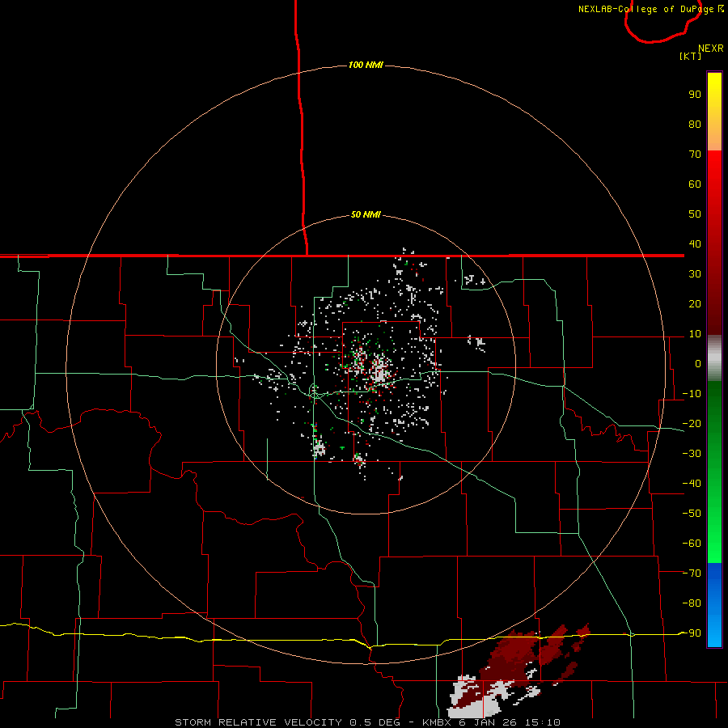Click the -60 scale value
This screenshot has width=728, height=728.
coord(692,544)
